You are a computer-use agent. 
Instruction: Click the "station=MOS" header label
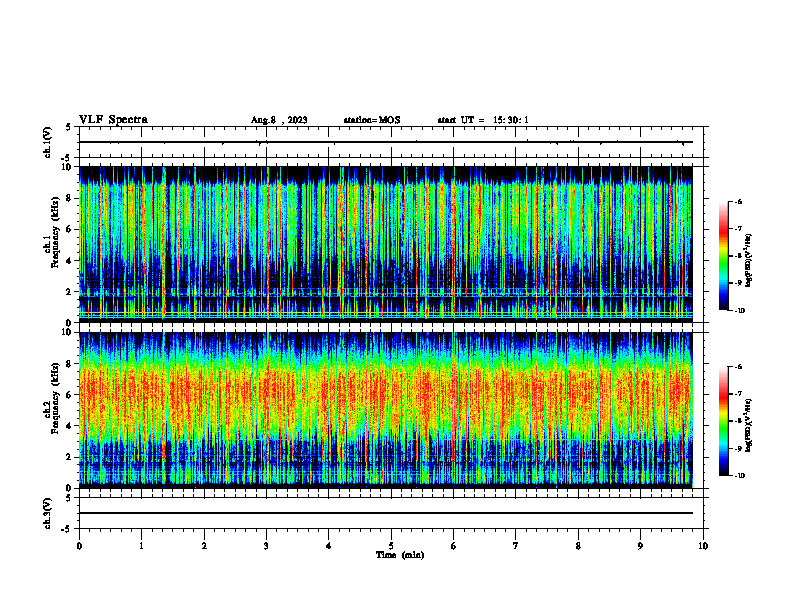(x=372, y=120)
